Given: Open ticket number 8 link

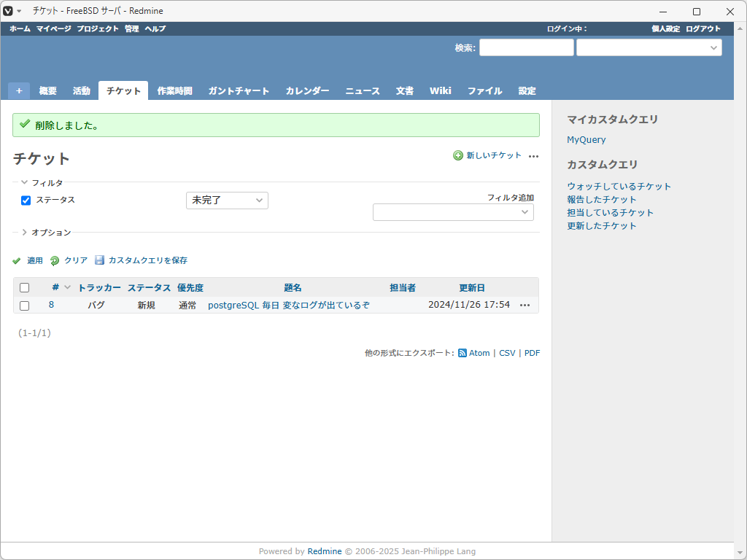Looking at the screenshot, I should coord(52,305).
